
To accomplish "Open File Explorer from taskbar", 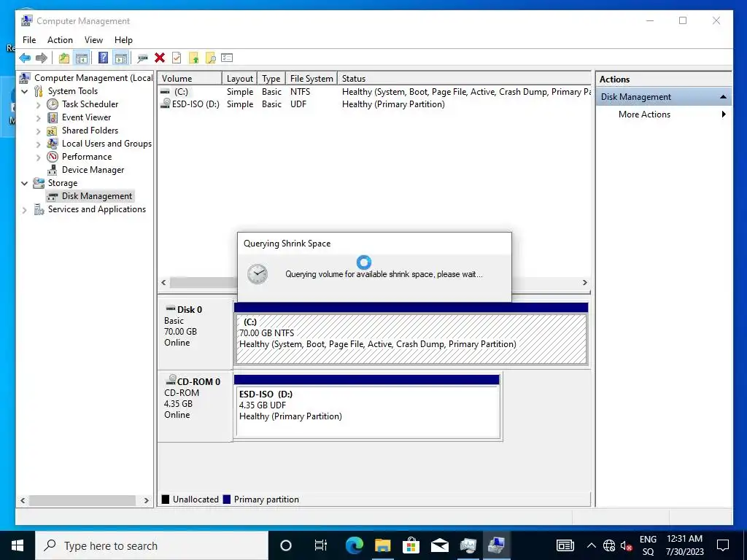I will coord(382,545).
